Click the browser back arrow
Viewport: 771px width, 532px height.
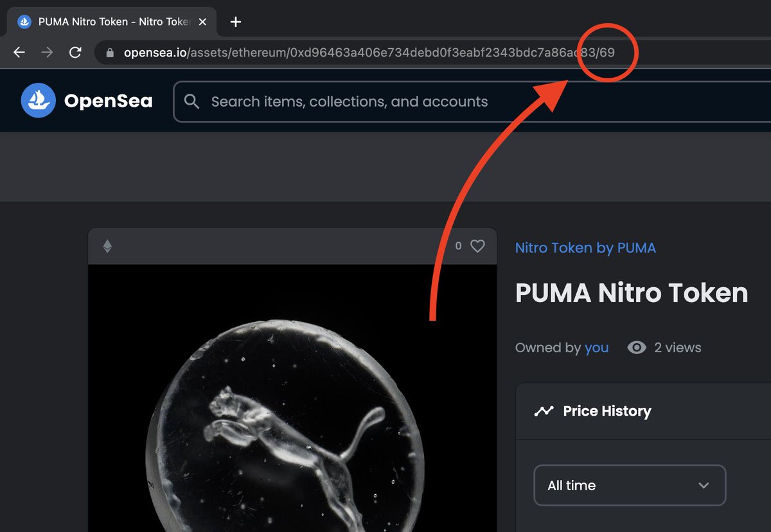[x=19, y=53]
